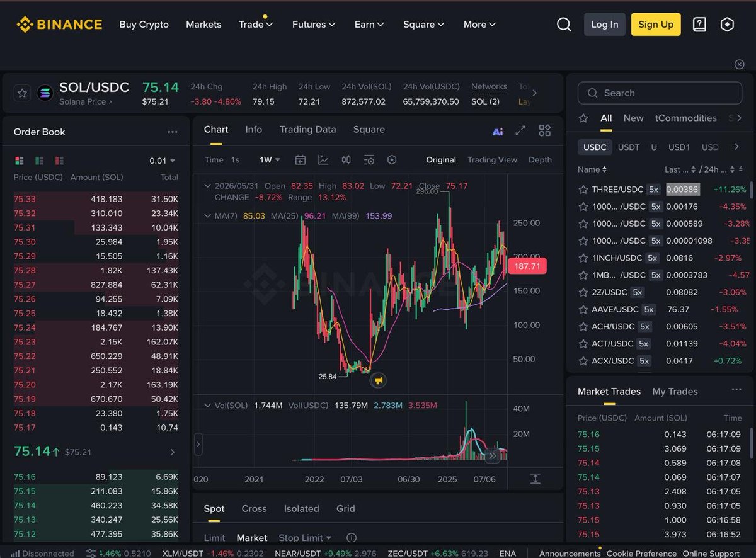Add SOL/USDC to favorites with the star
The height and width of the screenshot is (558, 756).
click(22, 93)
